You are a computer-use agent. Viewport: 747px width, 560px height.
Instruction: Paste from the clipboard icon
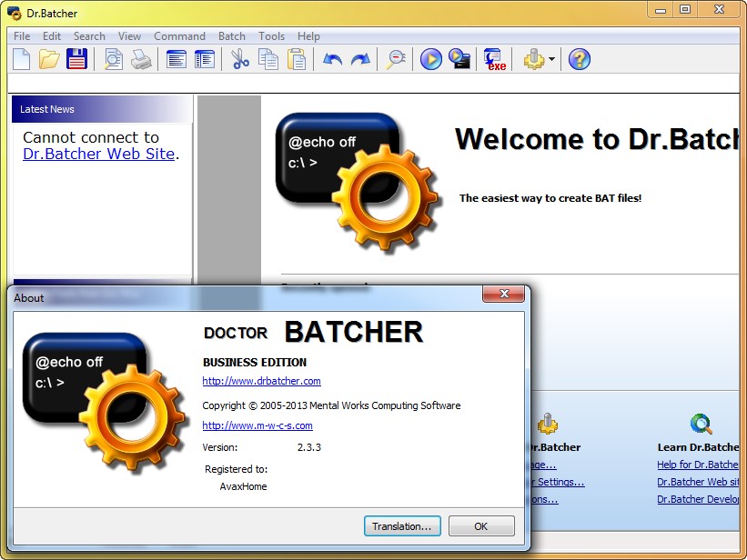(297, 59)
